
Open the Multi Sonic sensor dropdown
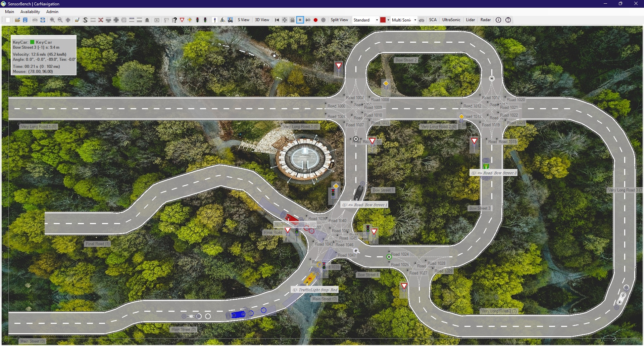[415, 20]
